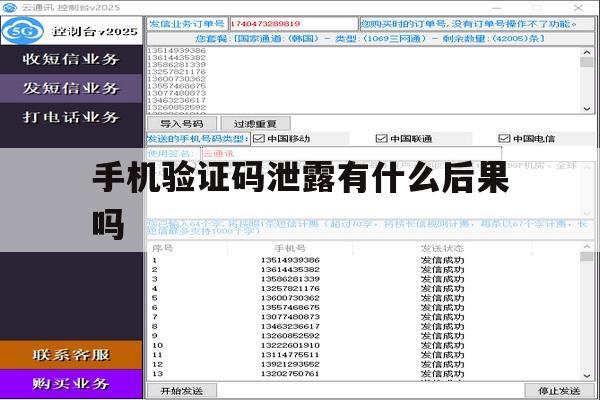Select table row with 13921293552

[x=364, y=364]
